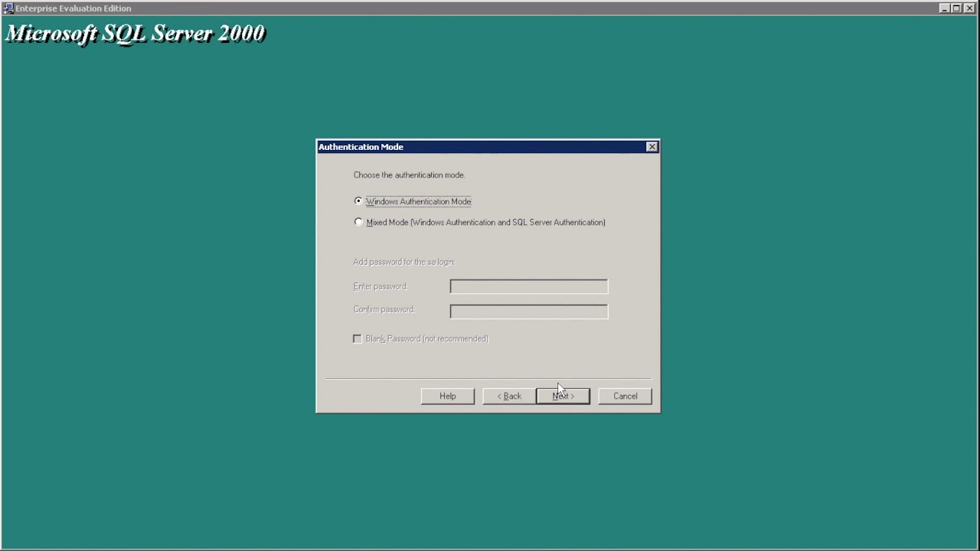Click the Enterprise Evaluation Edition window icon
This screenshot has height=551, width=980.
[x=8, y=8]
